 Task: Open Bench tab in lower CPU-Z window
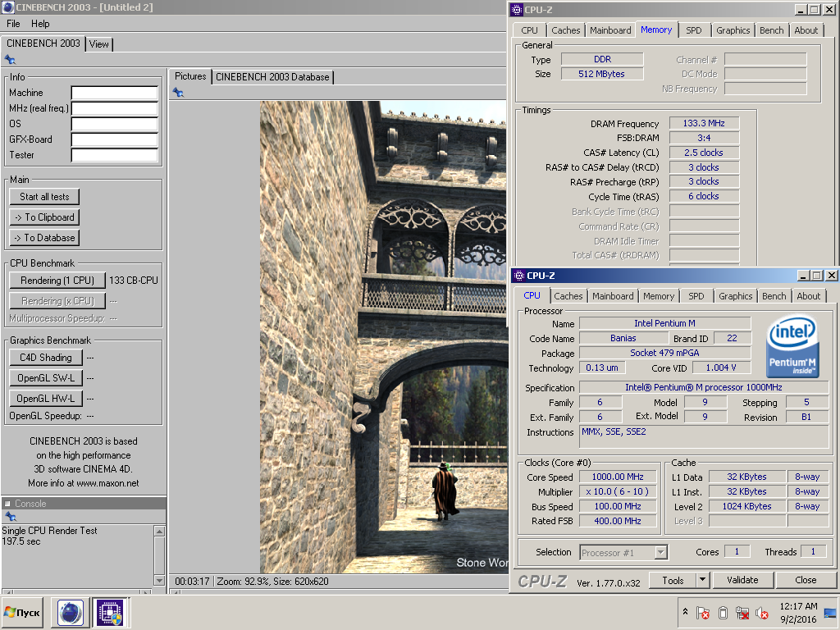[774, 296]
